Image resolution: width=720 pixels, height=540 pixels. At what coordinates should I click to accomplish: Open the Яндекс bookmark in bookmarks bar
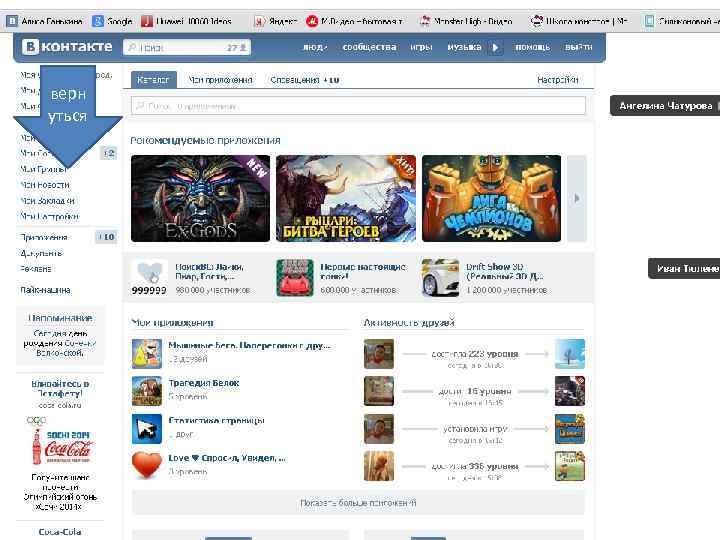click(276, 21)
